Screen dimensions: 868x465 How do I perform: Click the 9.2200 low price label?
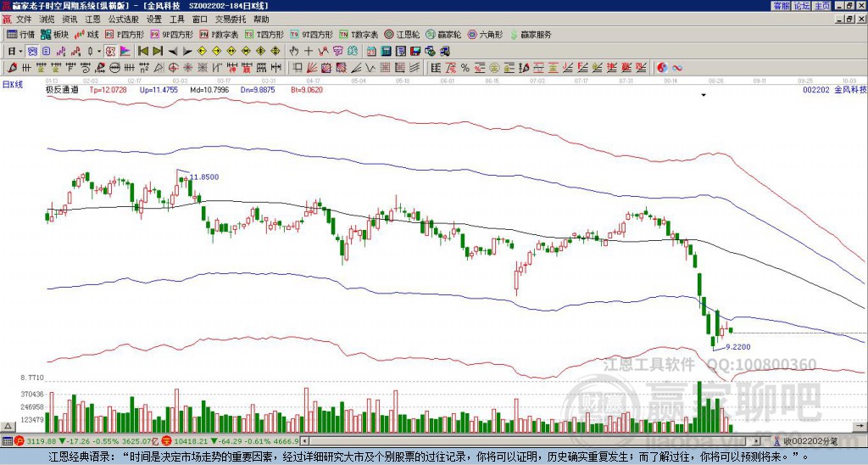pyautogui.click(x=738, y=347)
